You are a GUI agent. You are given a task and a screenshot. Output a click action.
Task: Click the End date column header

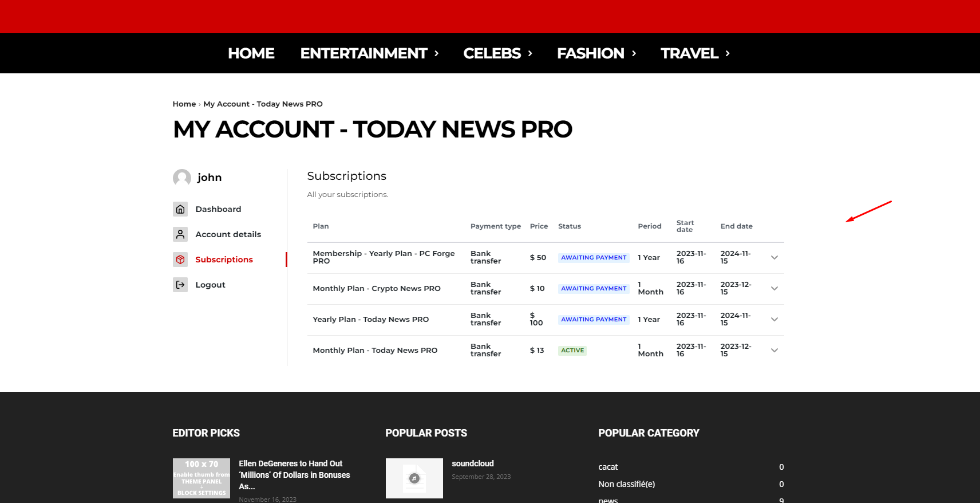coord(737,226)
